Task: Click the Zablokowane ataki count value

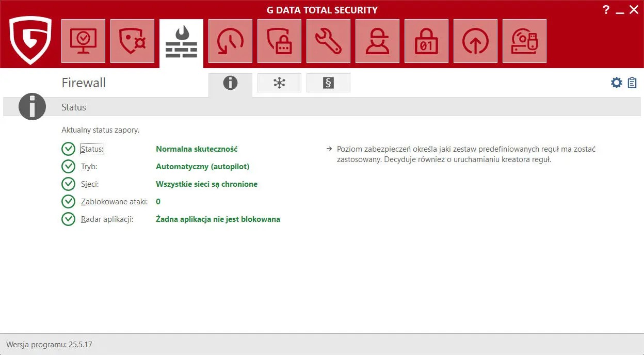Action: coord(158,201)
